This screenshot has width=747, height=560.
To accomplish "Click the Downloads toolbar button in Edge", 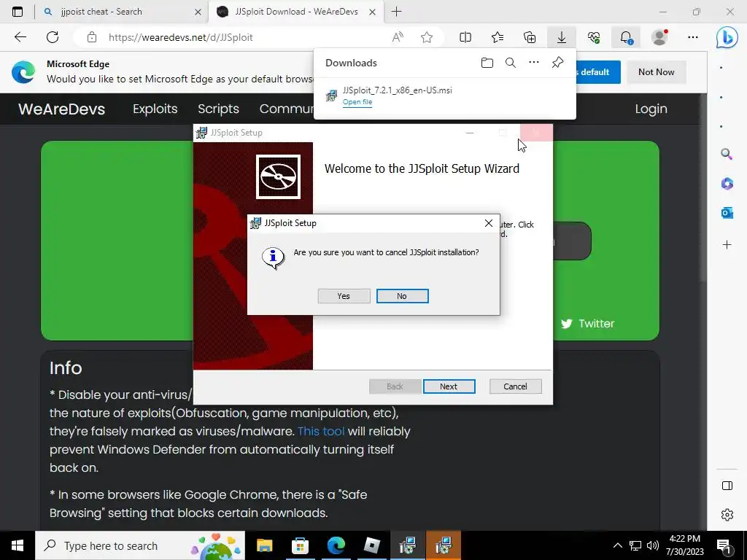I will point(562,37).
